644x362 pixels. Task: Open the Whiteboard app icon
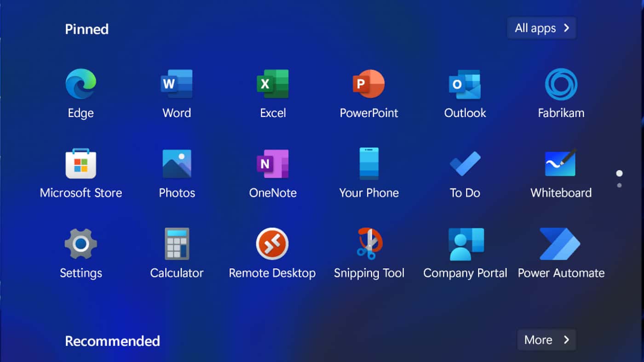[561, 163]
